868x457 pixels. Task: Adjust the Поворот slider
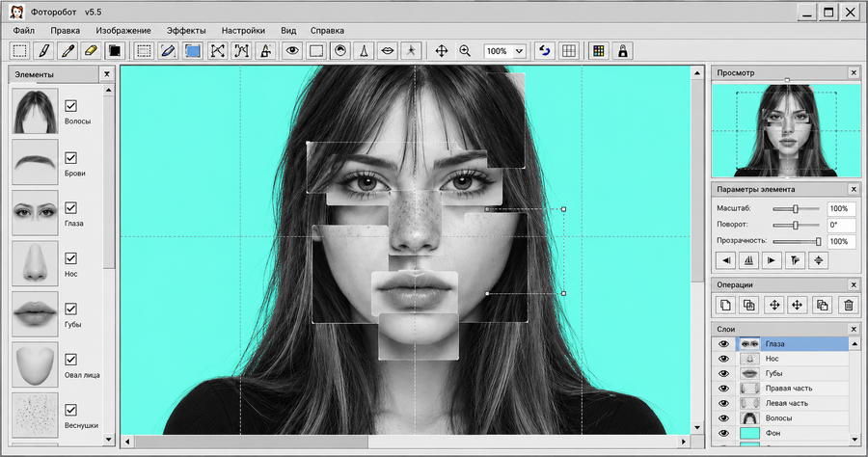(796, 225)
